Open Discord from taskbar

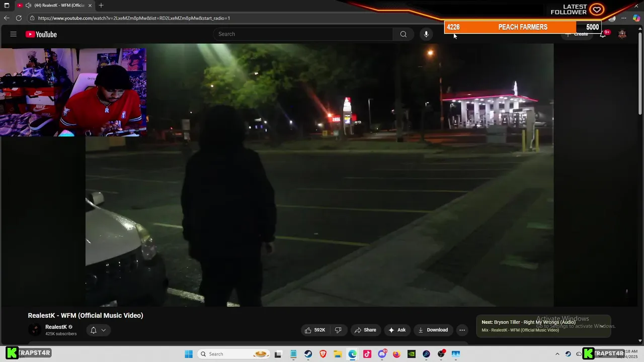click(x=382, y=354)
